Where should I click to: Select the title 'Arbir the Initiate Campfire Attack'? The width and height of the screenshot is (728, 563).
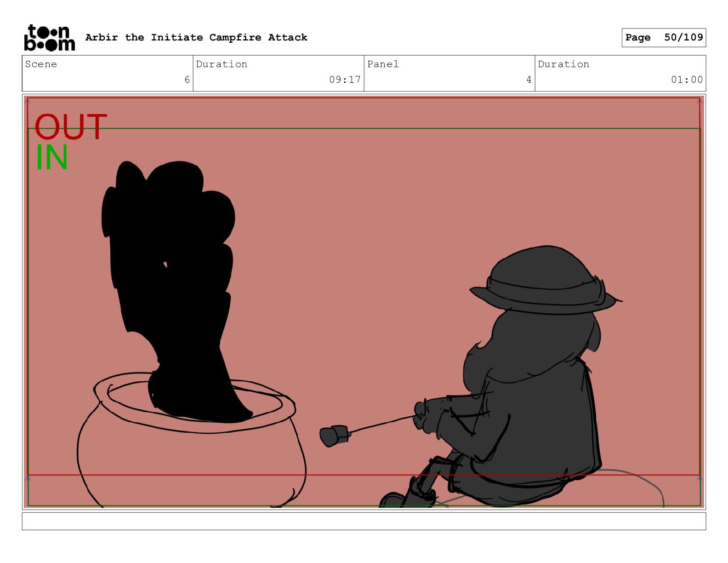point(196,37)
